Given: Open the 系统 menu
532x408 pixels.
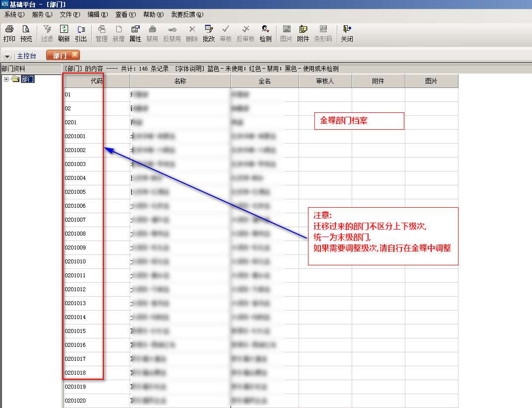Looking at the screenshot, I should click(14, 15).
